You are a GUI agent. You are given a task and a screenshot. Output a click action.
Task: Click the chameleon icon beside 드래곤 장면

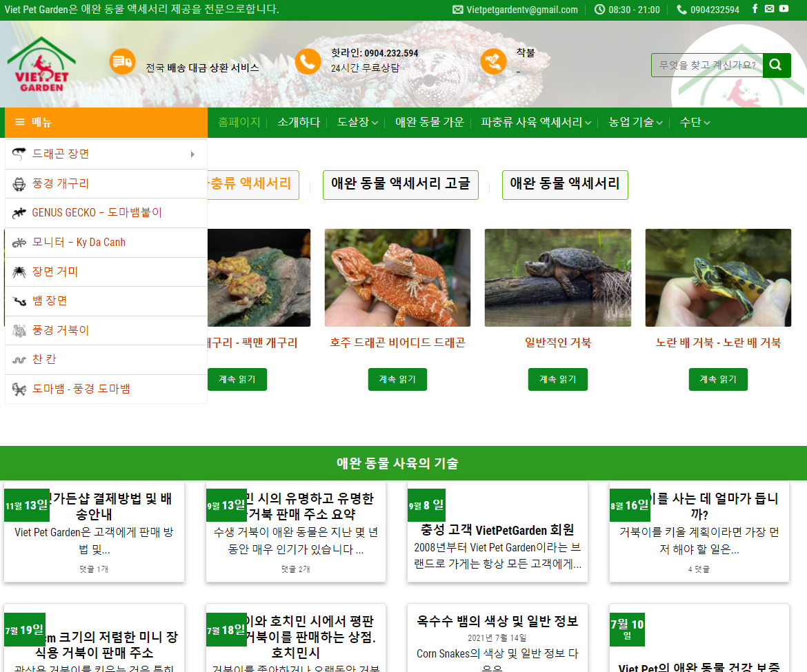(x=19, y=154)
